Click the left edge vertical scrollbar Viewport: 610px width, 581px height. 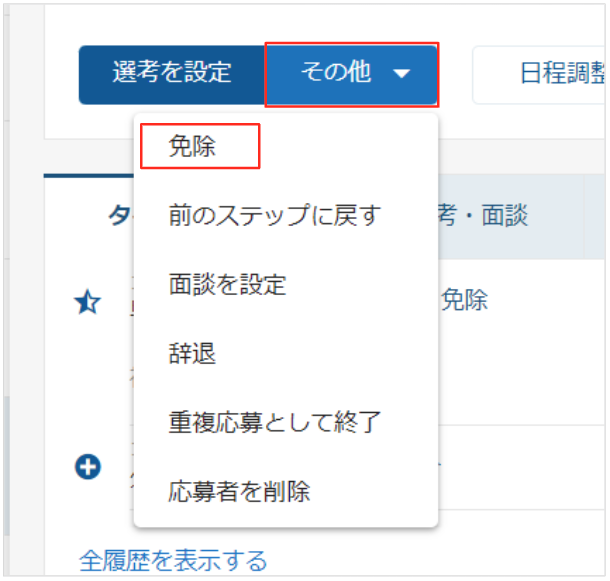tap(7, 466)
